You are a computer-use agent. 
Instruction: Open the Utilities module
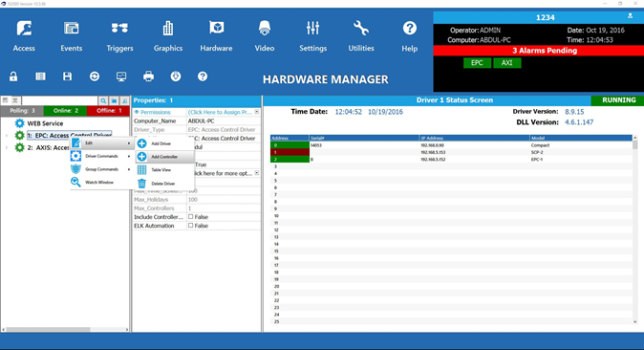click(361, 36)
